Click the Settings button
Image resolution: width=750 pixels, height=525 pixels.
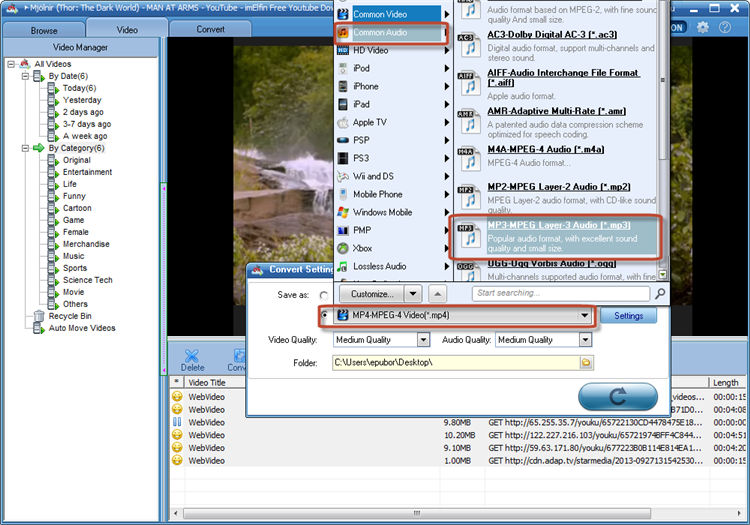point(629,316)
